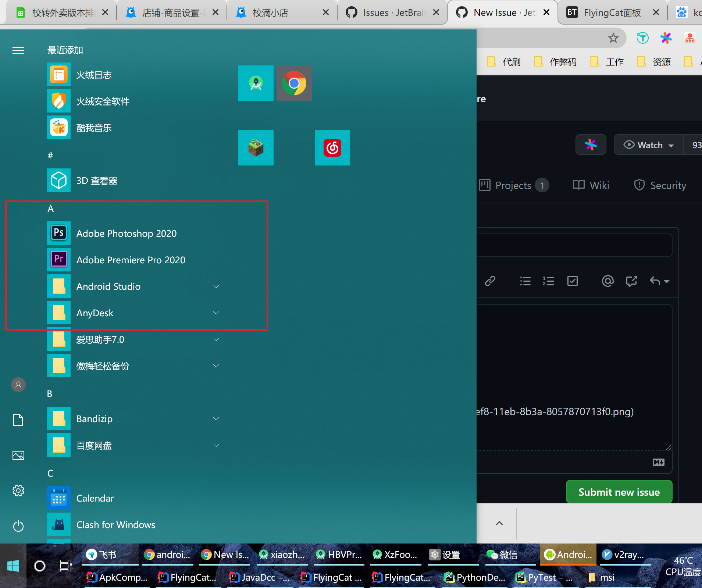The width and height of the screenshot is (702, 588).
Task: Launch 微信 from the taskbar
Action: 502,555
